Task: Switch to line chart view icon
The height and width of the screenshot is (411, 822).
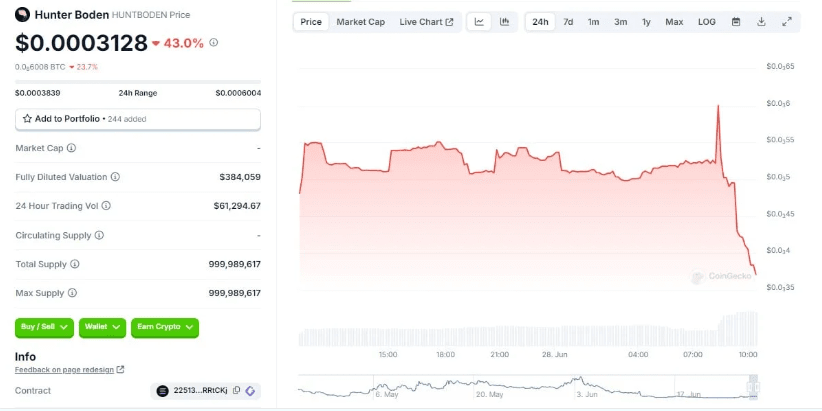Action: tap(479, 22)
